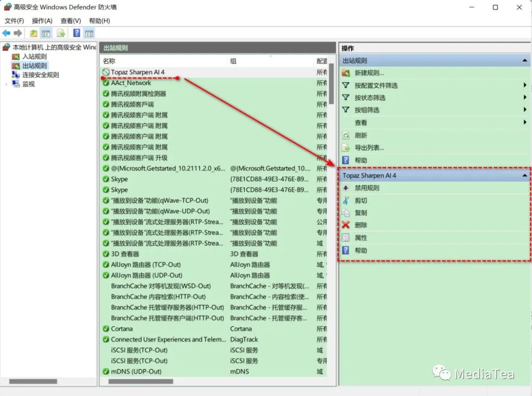Viewport: 532px width, 396px height.
Task: Collapse the Topaz Sharpen AI 4 actions section
Action: point(525,175)
